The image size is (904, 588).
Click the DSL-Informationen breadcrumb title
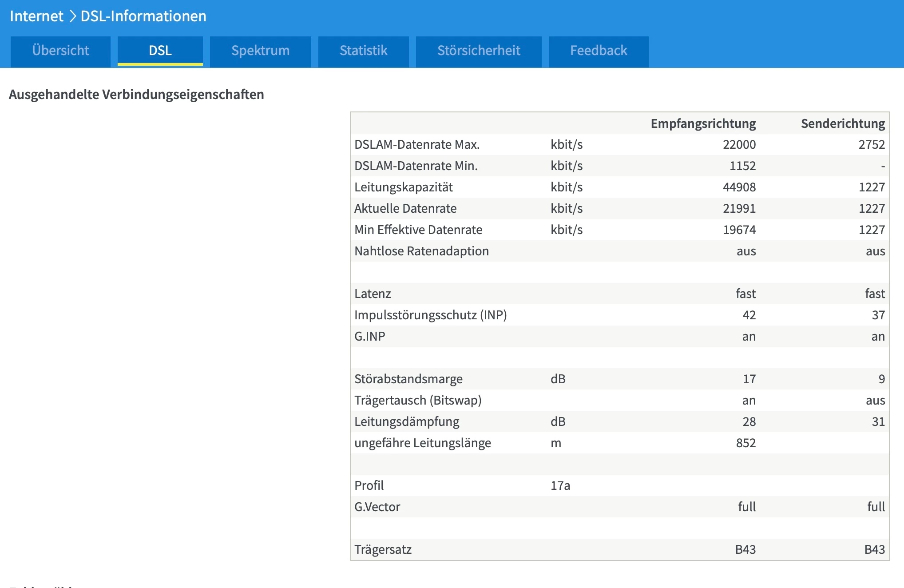(x=143, y=16)
